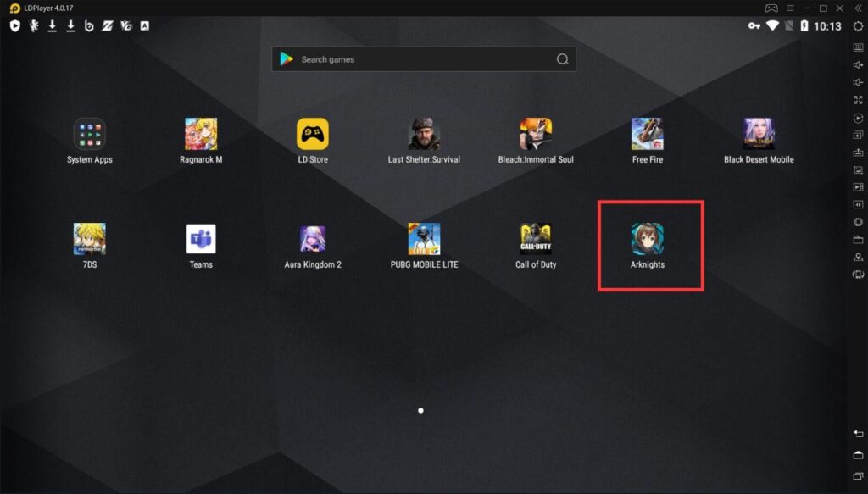The width and height of the screenshot is (868, 494).
Task: Click the VPN key status icon
Action: 754,25
